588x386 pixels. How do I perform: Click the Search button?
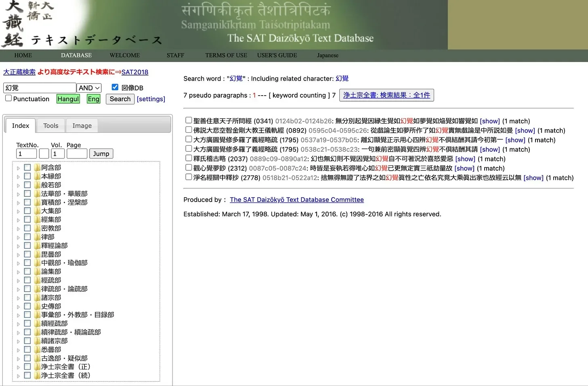click(120, 99)
